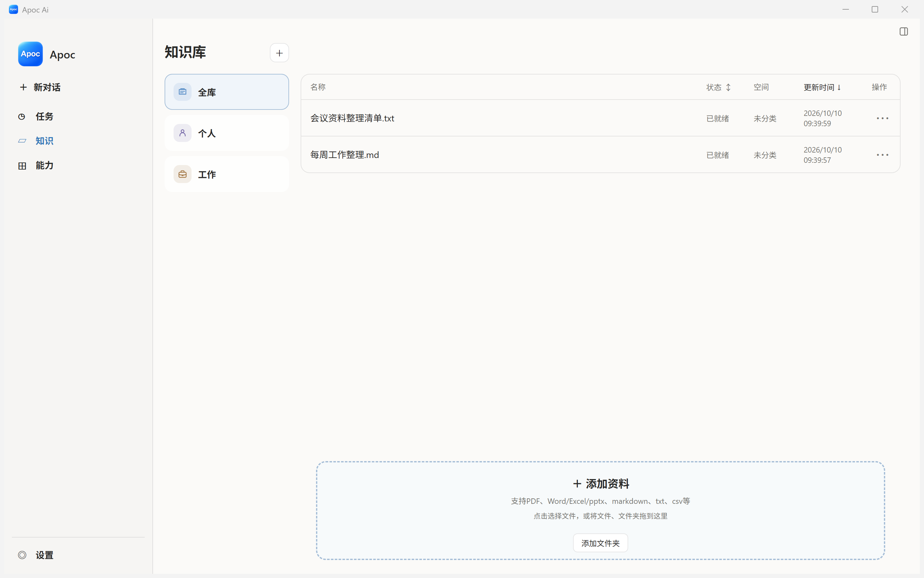Minimize the Apoc Ai window
This screenshot has width=924, height=578.
coord(846,9)
